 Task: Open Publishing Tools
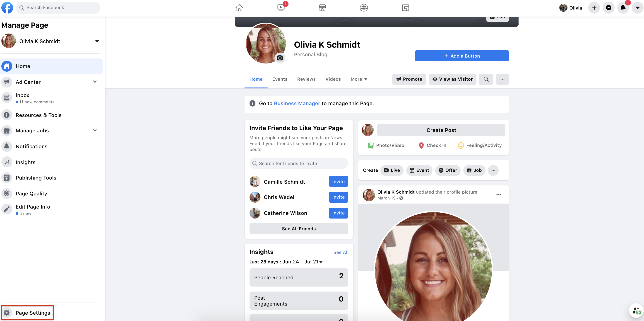click(x=51, y=178)
